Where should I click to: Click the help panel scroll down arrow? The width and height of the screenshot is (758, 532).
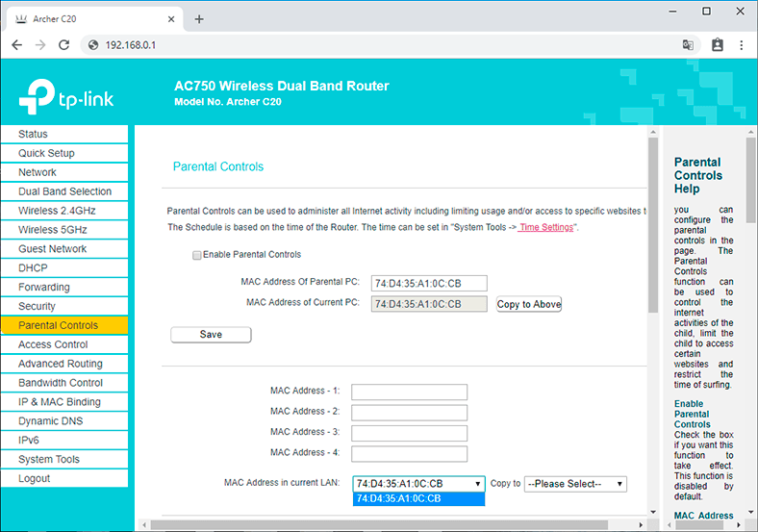coord(750,512)
